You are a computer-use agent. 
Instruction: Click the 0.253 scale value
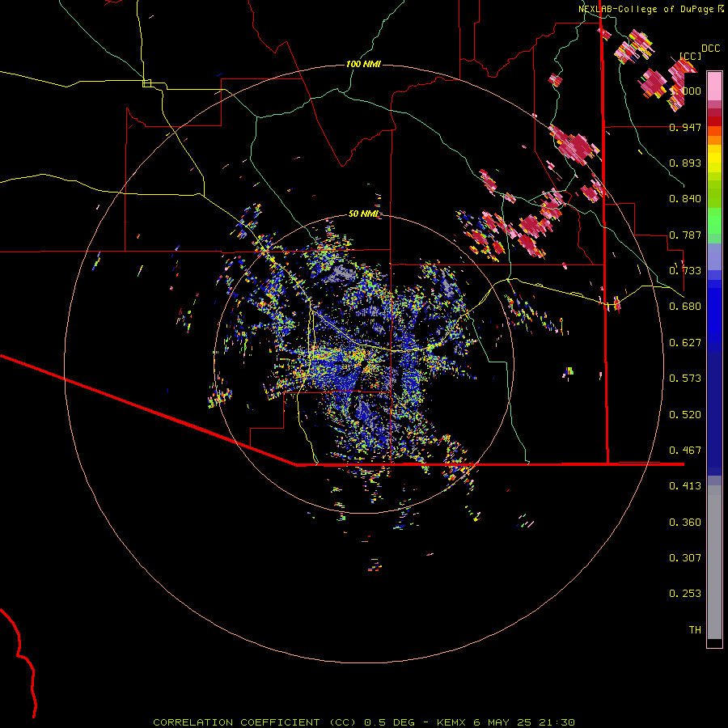[x=685, y=594]
